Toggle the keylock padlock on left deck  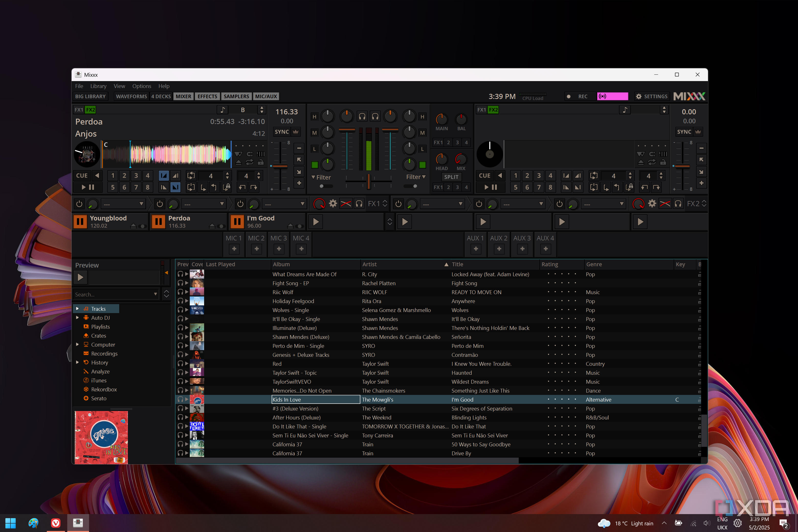pyautogui.click(x=261, y=162)
